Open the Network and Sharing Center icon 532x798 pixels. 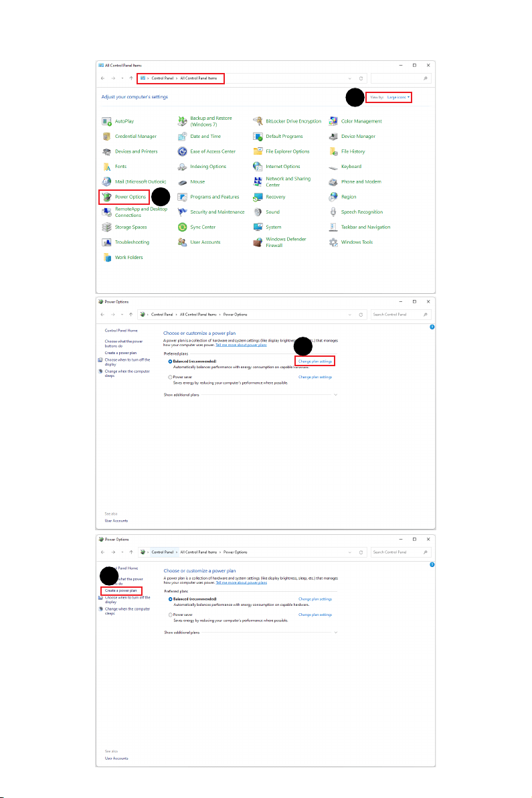258,181
